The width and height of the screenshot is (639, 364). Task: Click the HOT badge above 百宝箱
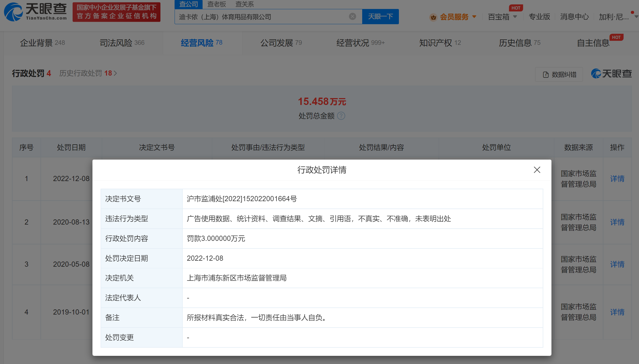click(516, 8)
